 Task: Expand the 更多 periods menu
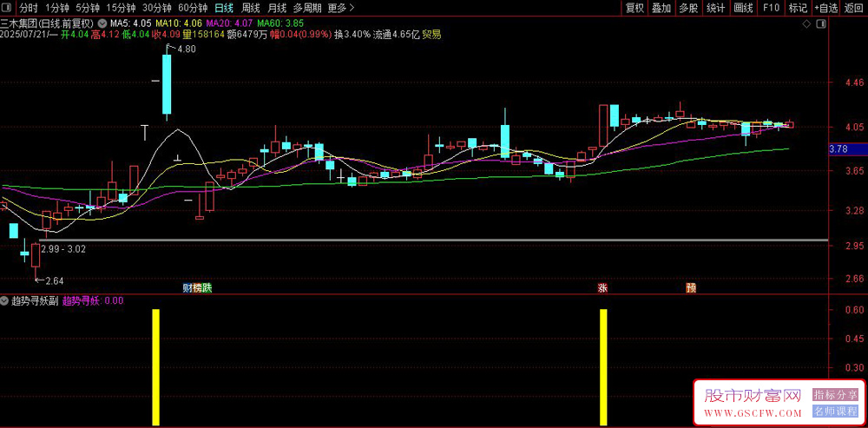(x=340, y=8)
